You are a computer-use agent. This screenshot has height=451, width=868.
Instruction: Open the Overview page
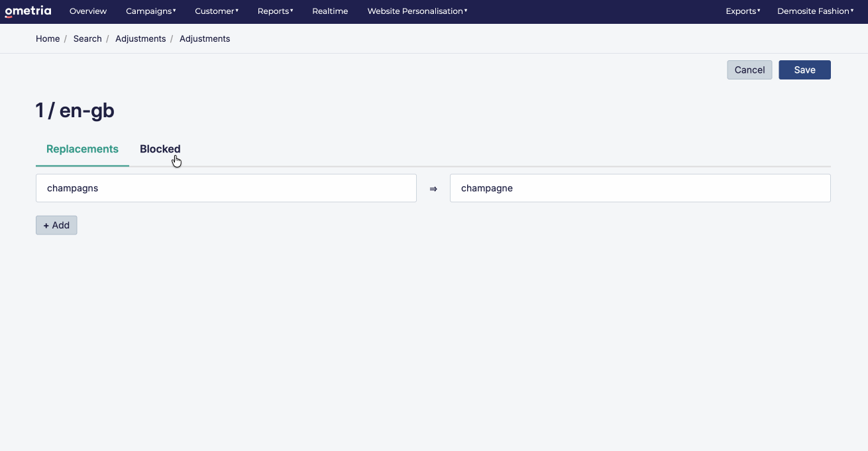click(88, 11)
